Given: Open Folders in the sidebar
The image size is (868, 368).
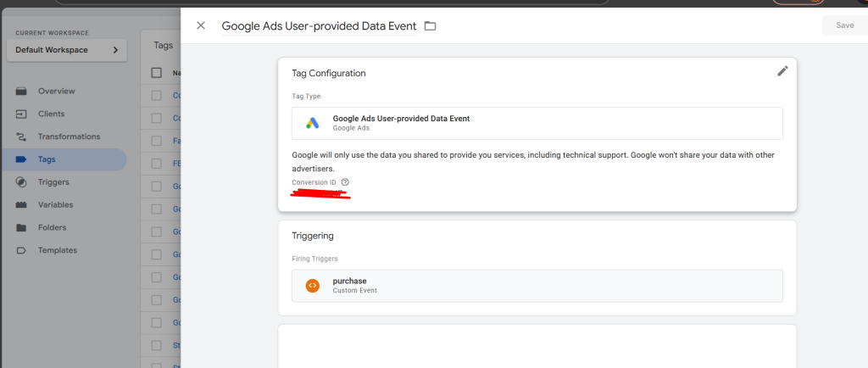Looking at the screenshot, I should [x=52, y=227].
